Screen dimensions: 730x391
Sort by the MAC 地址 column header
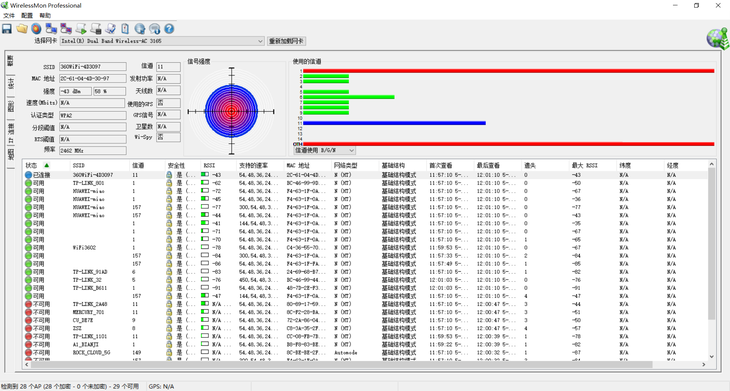pyautogui.click(x=307, y=165)
